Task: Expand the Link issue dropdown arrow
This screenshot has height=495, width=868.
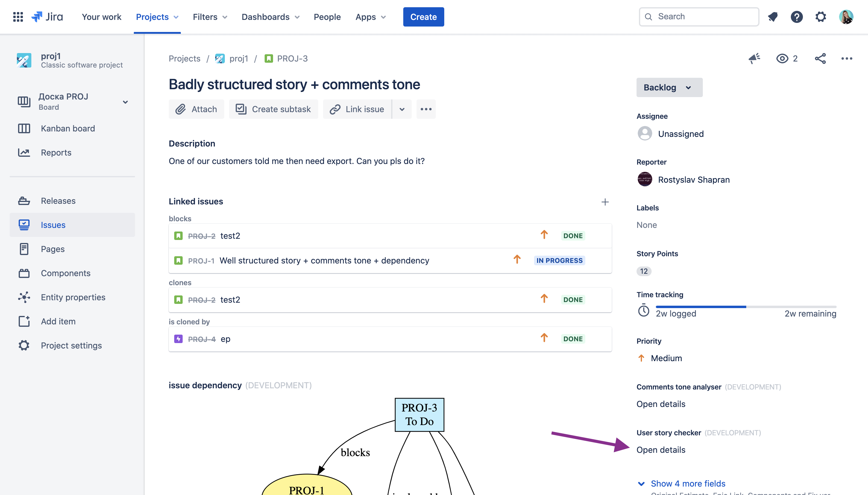Action: (402, 109)
